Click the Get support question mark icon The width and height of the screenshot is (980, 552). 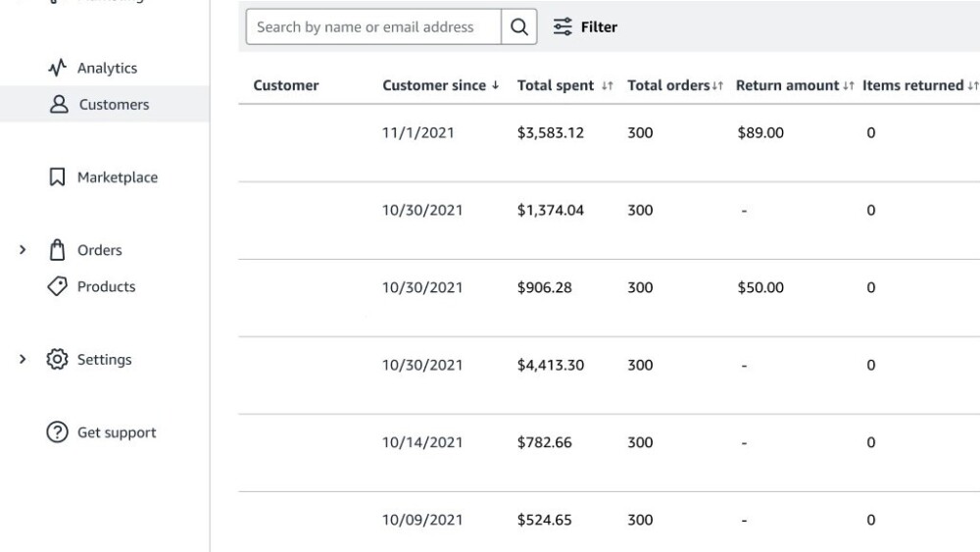[x=57, y=432]
